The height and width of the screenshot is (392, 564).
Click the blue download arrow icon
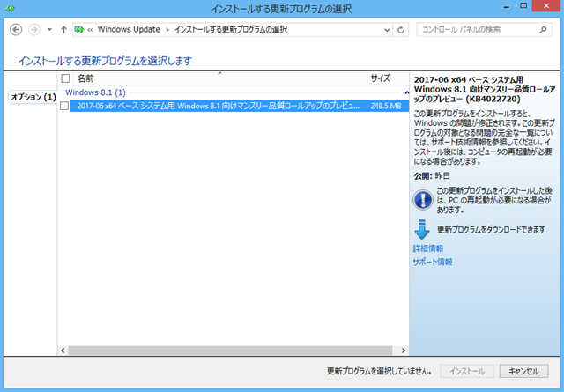coord(422,229)
